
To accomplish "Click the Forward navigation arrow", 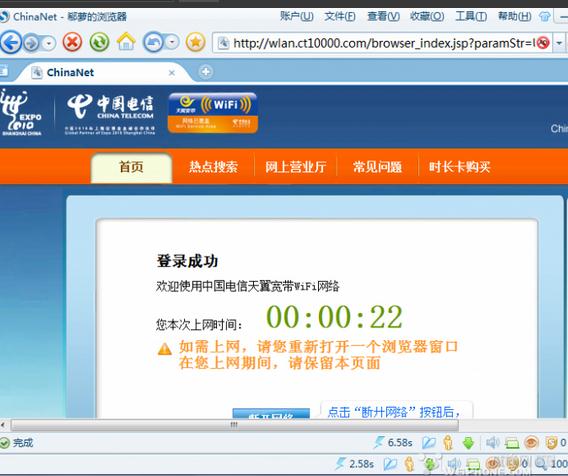I will click(32, 43).
